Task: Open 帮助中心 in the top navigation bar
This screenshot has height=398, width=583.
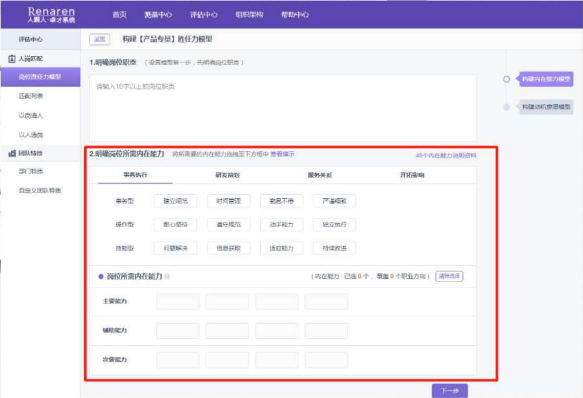Action: point(294,15)
